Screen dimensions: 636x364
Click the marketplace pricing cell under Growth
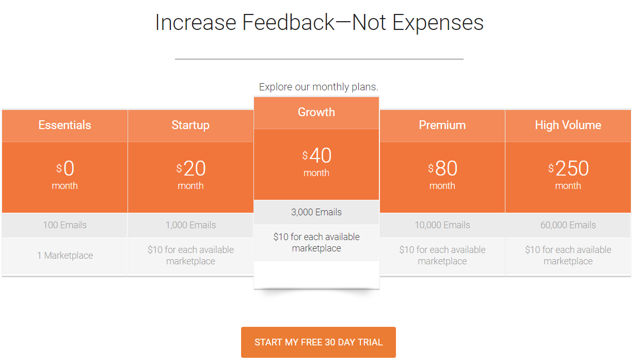pos(316,242)
